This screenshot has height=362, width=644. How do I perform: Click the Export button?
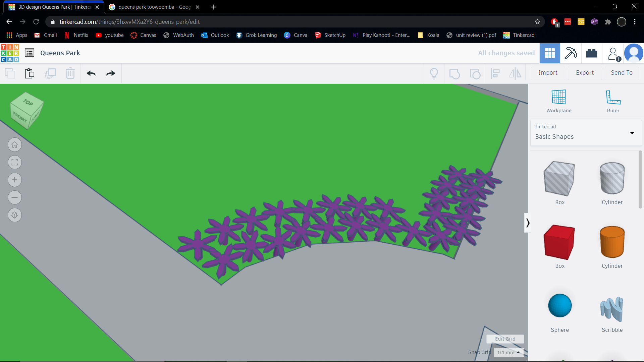coord(585,73)
